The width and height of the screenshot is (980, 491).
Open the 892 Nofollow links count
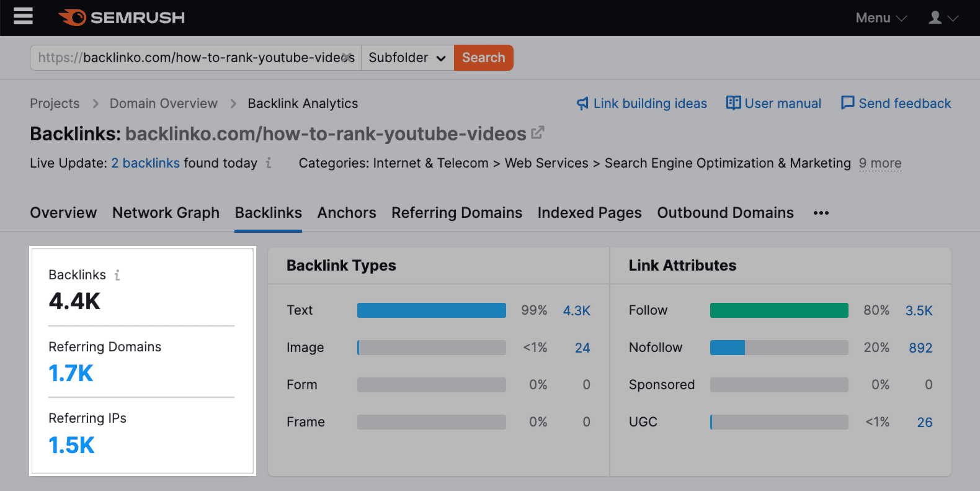pos(920,348)
